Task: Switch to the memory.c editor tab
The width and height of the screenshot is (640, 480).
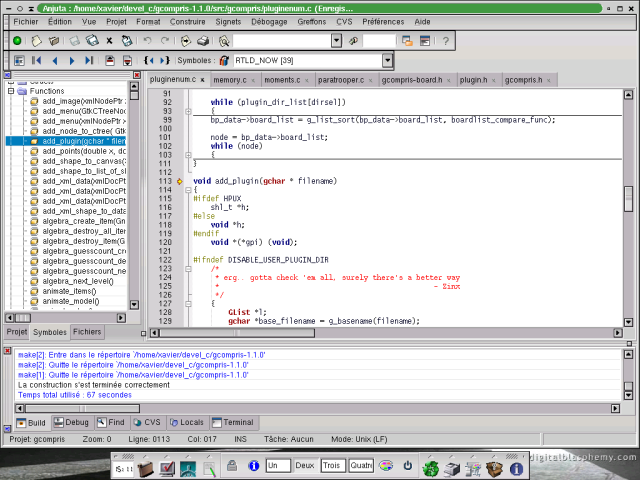Action: coord(229,79)
